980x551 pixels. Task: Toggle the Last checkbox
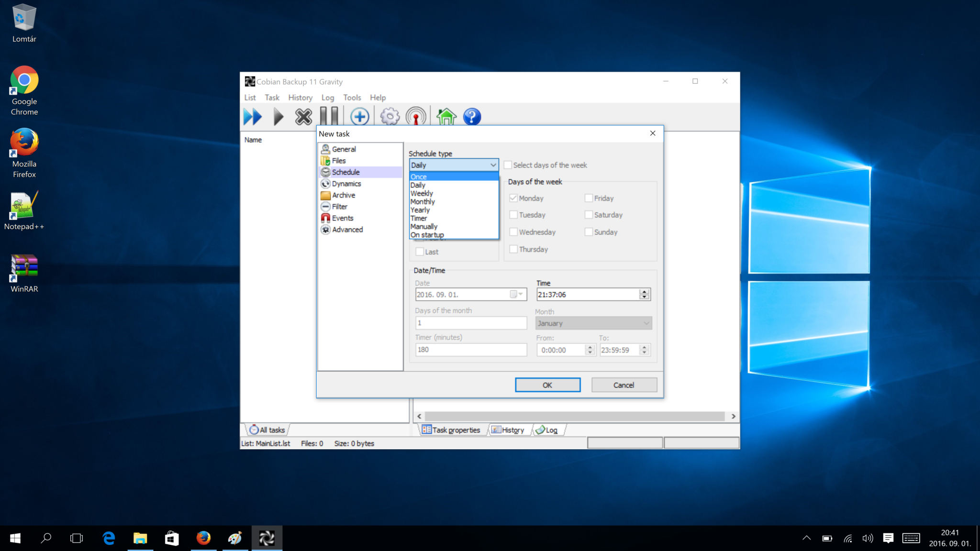click(x=420, y=252)
